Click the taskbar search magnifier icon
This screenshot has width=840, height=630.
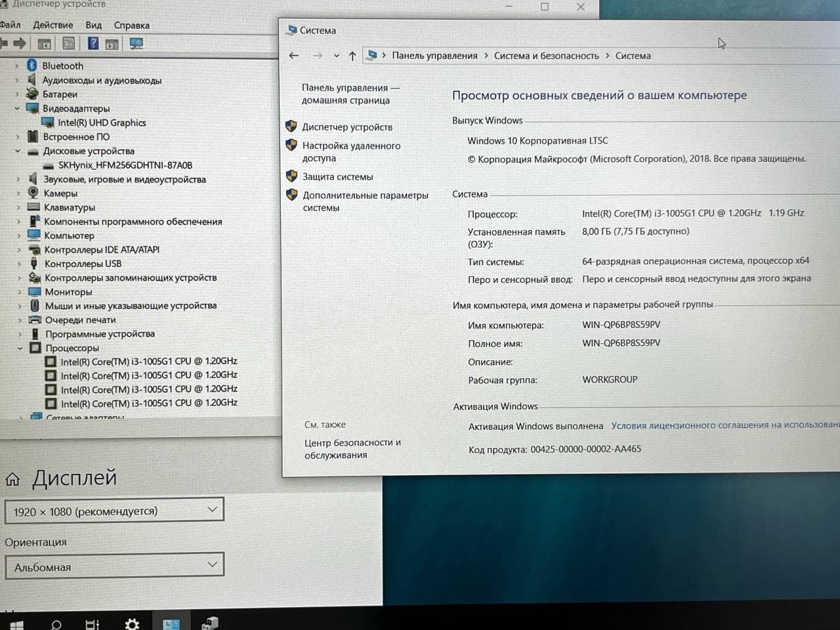tap(56, 625)
